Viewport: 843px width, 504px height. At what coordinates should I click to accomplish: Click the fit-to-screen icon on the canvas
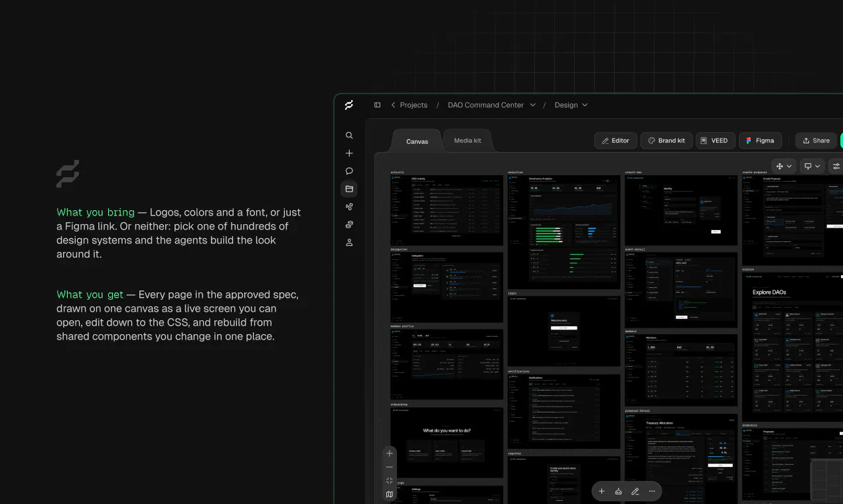[x=390, y=481]
